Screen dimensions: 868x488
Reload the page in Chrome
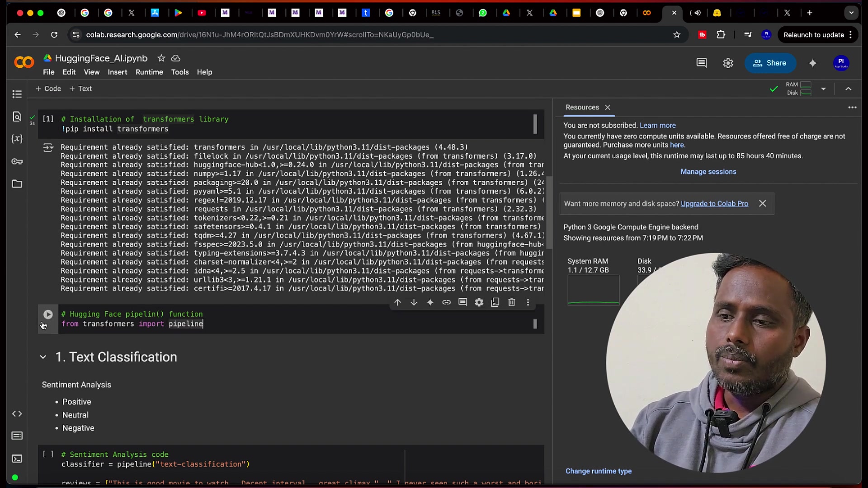pos(54,35)
